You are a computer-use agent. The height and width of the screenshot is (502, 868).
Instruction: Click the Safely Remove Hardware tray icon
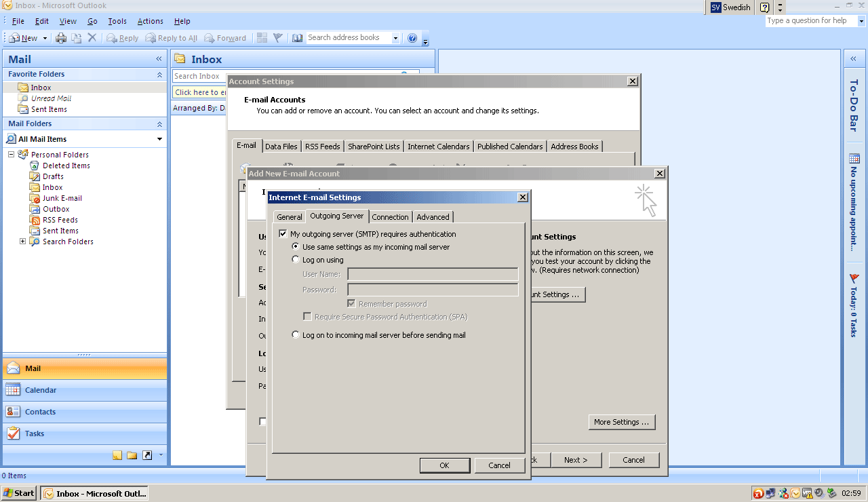pos(831,493)
